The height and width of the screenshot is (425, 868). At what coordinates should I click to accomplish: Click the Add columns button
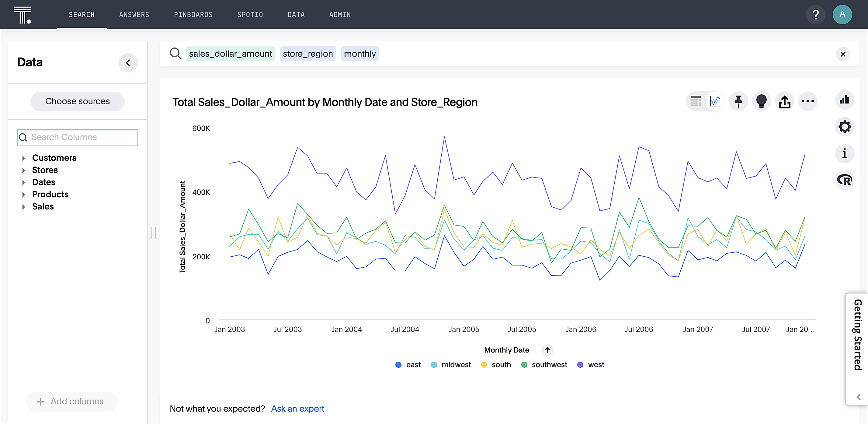[72, 401]
